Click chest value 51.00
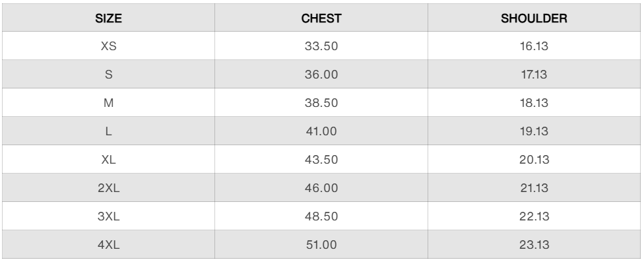This screenshot has height=262, width=644. (x=321, y=244)
